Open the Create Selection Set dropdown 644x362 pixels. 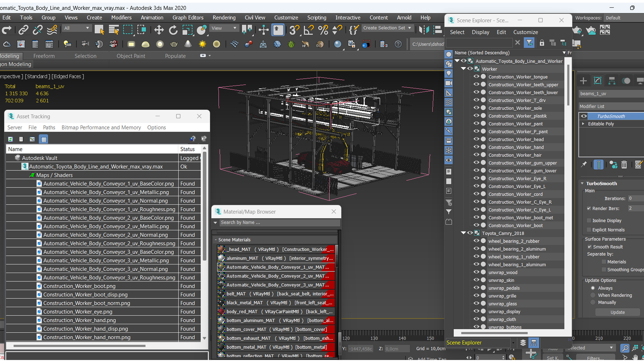410,28
